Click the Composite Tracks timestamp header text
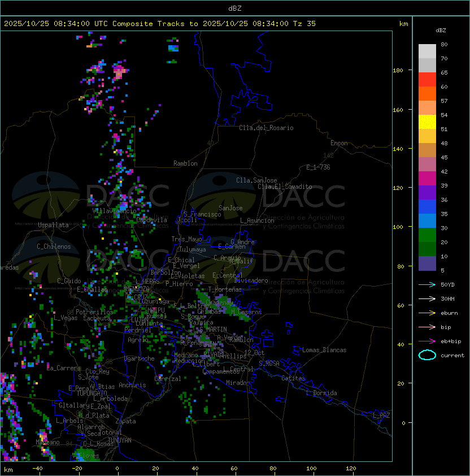The width and height of the screenshot is (470, 476). (160, 24)
